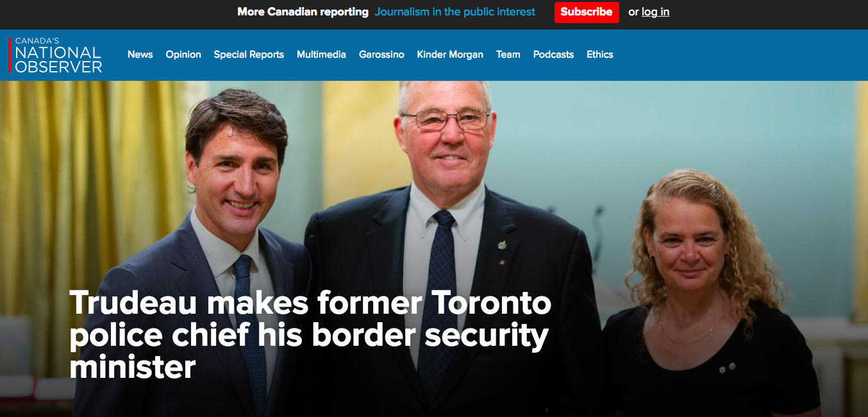Open the Trudeau border security minister headline

[310, 334]
